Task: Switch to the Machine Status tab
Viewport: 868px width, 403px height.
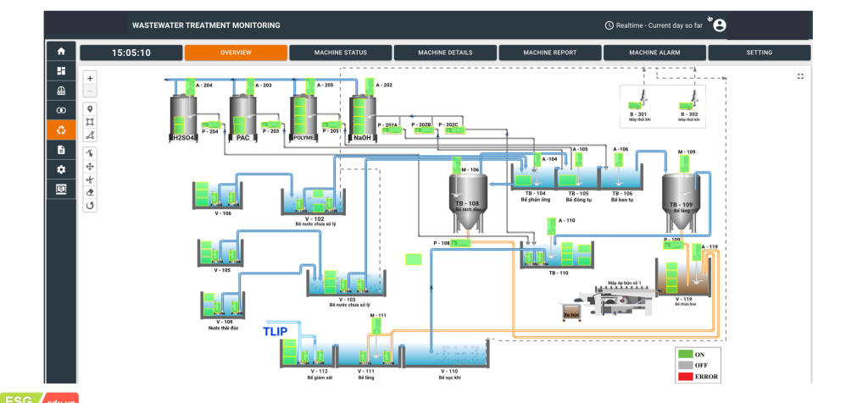Action: pyautogui.click(x=340, y=52)
